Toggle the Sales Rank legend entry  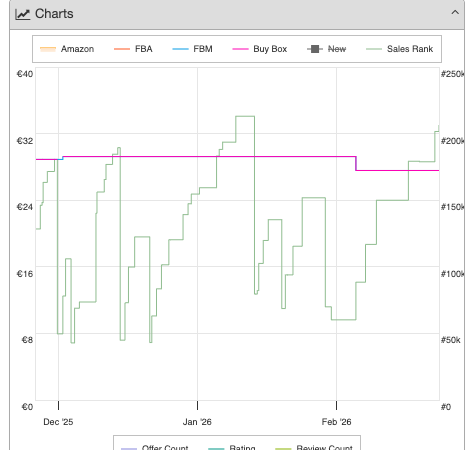(x=399, y=49)
